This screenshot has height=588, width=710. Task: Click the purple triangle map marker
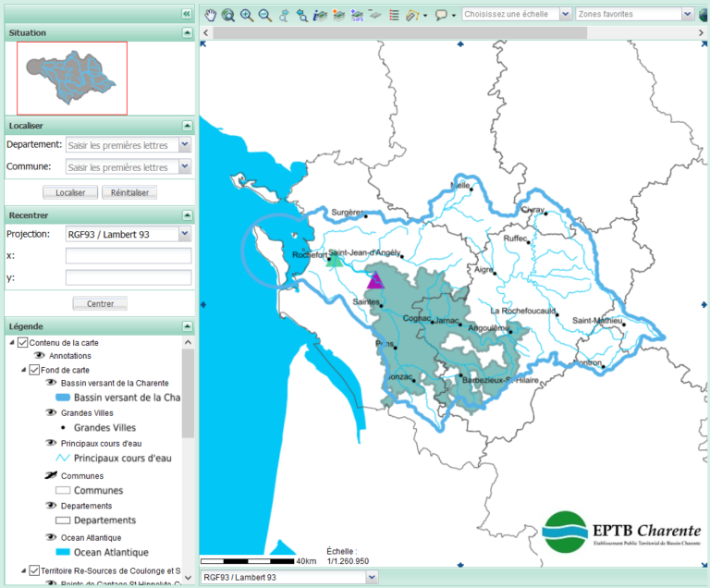[x=375, y=281]
